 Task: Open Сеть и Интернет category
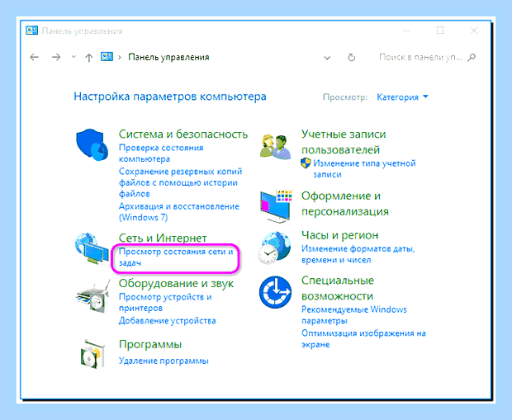tap(163, 238)
